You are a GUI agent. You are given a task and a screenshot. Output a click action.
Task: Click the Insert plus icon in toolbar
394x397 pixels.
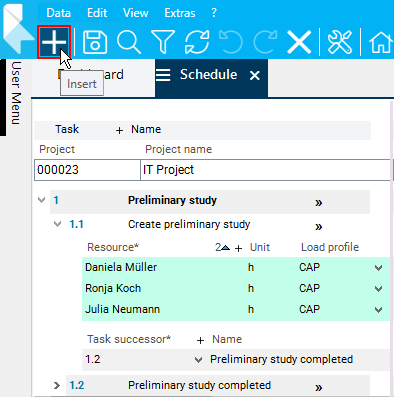click(54, 42)
